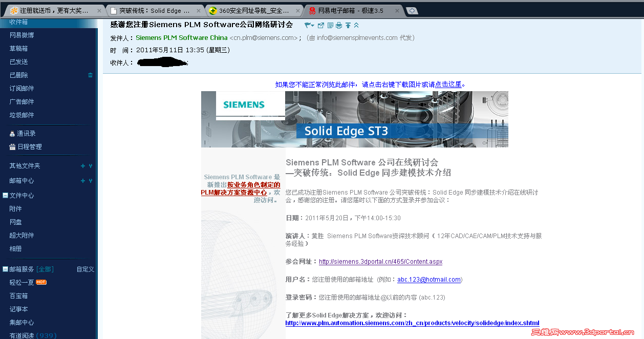
Task: Click [全部] link beside 邮箱服务
Action: 45,269
